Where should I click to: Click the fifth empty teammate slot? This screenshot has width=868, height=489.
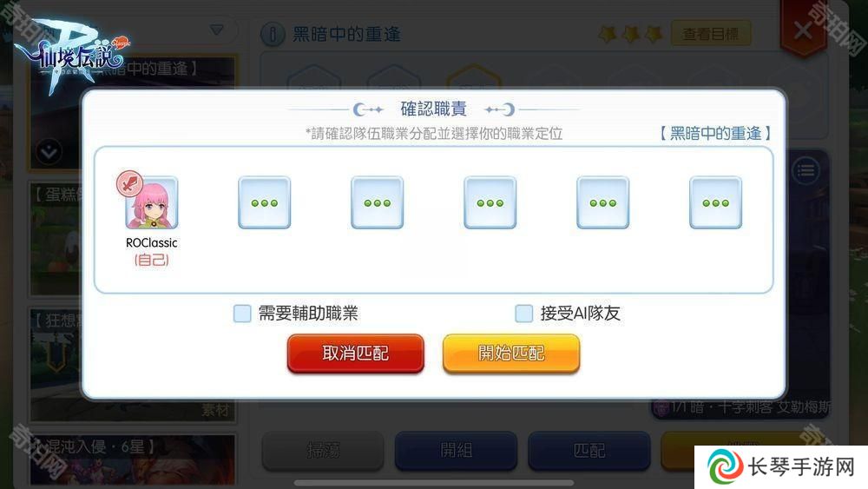coord(603,202)
